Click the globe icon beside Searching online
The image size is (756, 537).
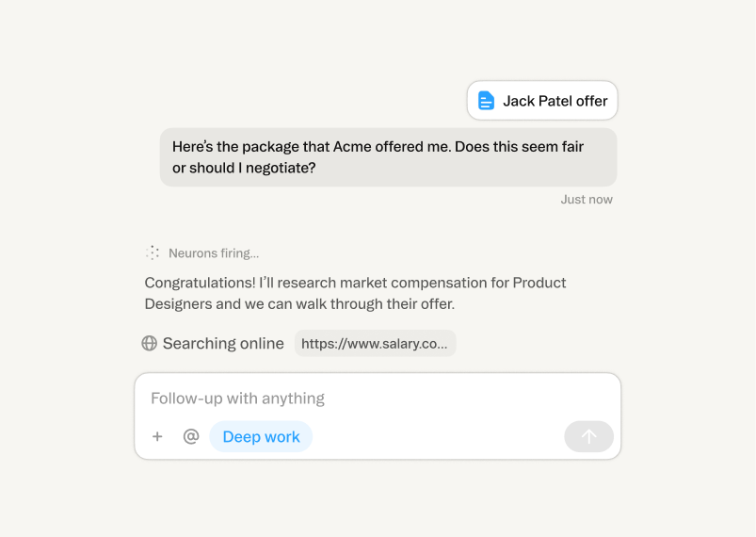[150, 344]
